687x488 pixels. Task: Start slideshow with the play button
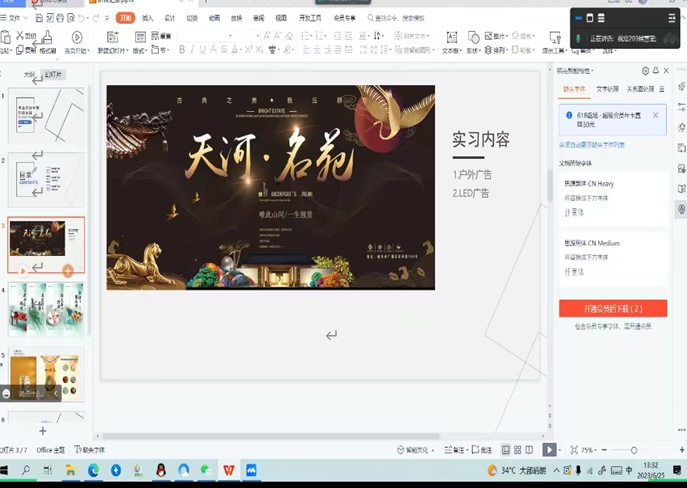[x=549, y=451]
